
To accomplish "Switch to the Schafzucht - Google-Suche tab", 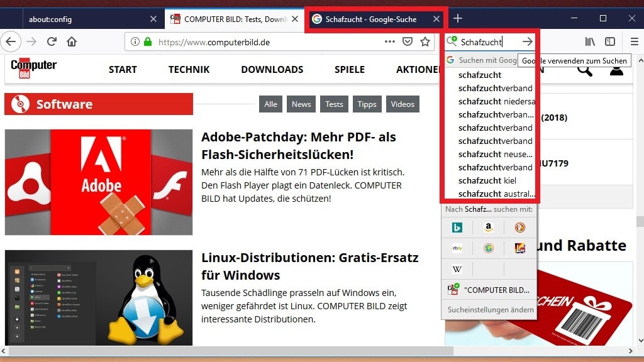I will [x=376, y=19].
